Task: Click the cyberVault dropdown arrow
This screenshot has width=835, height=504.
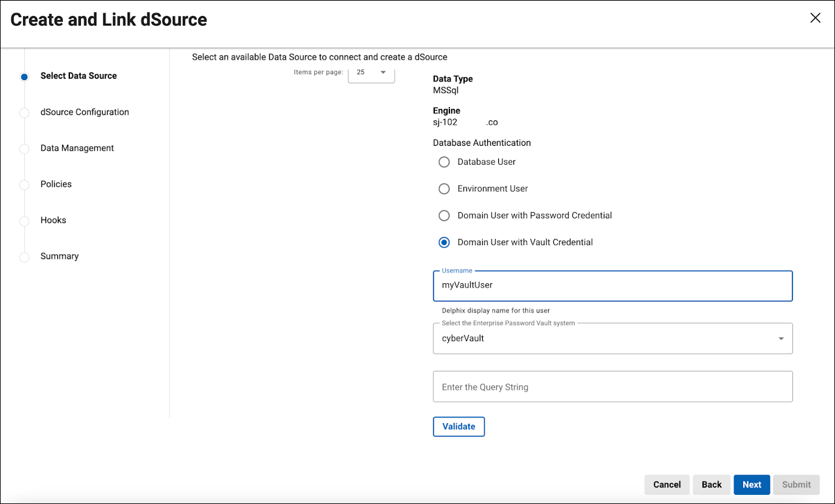Action: tap(781, 339)
